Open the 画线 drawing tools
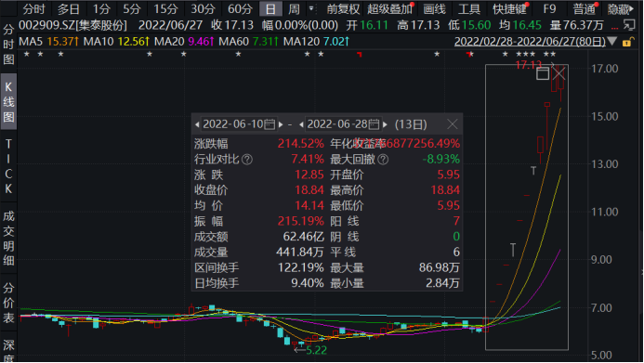 435,8
